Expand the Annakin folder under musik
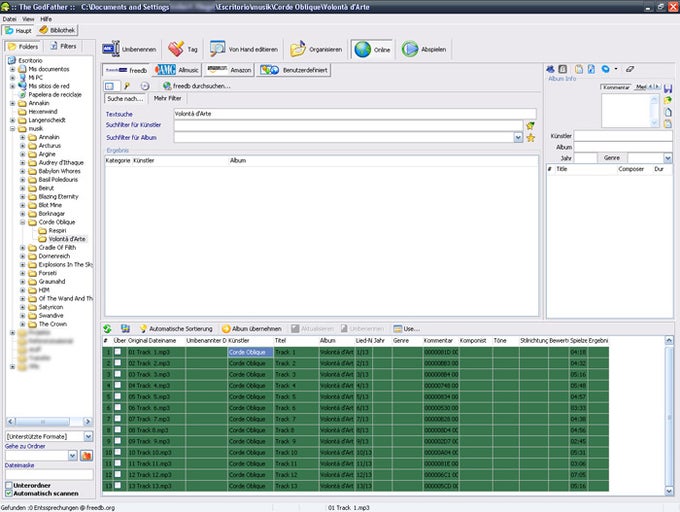The width and height of the screenshot is (680, 512). [x=23, y=137]
